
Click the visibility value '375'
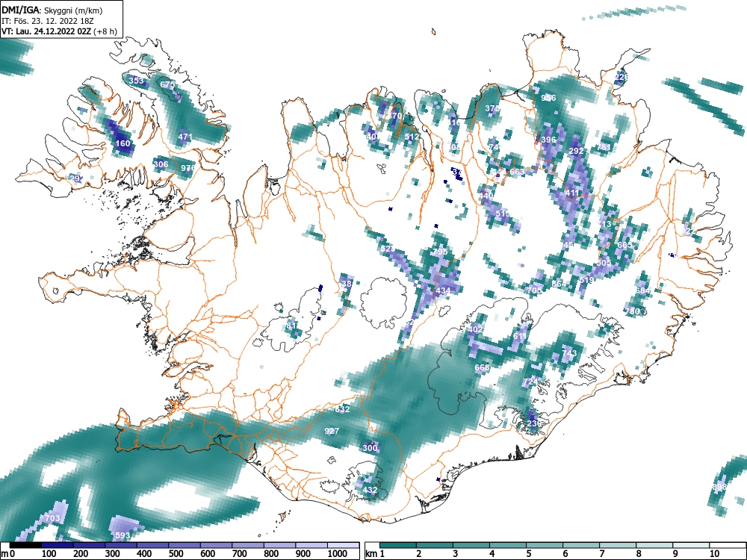(x=492, y=108)
